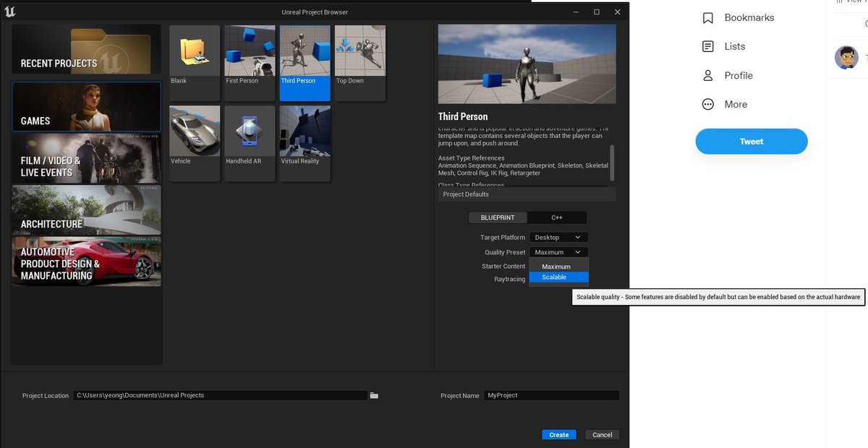Select the Handheld AR template
The height and width of the screenshot is (448, 868).
[x=250, y=143]
